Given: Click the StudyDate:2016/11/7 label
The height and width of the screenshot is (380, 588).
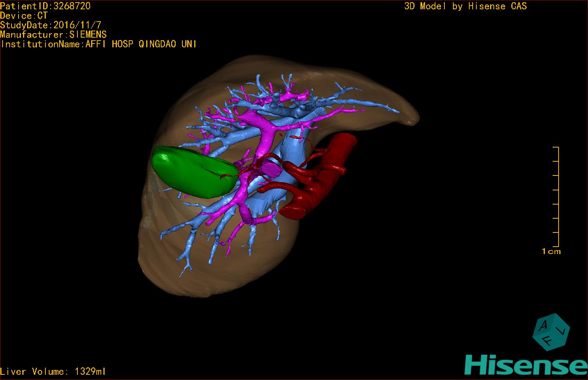Looking at the screenshot, I should [x=51, y=25].
